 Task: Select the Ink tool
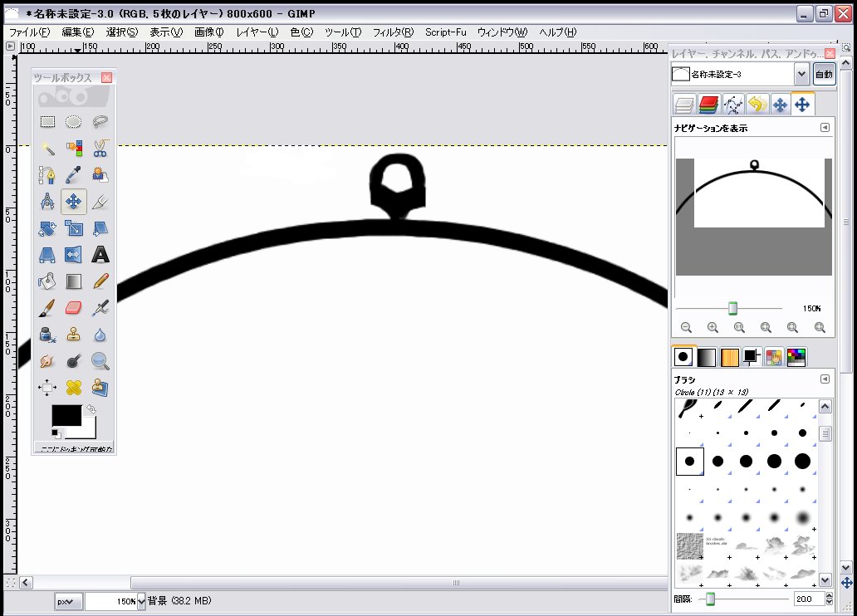(x=47, y=335)
